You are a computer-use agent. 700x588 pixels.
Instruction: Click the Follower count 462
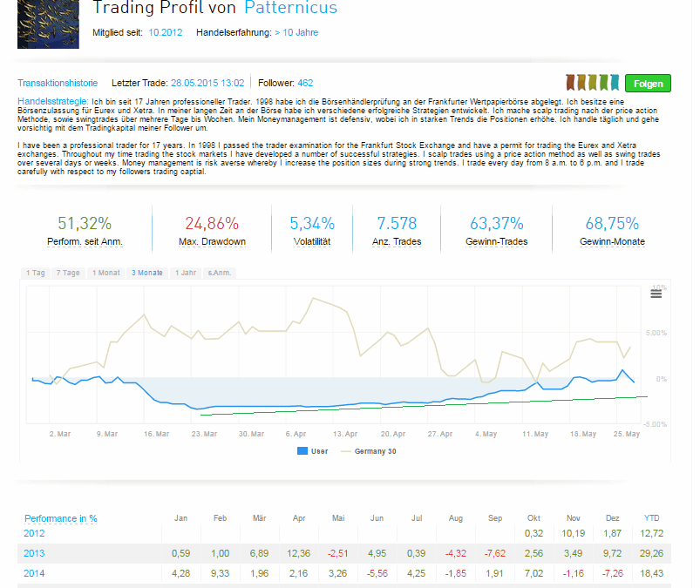[305, 84]
